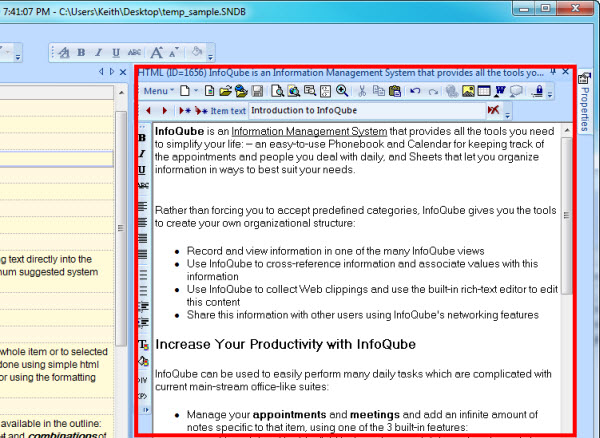Toggle the padlock lock icon

tap(538, 91)
